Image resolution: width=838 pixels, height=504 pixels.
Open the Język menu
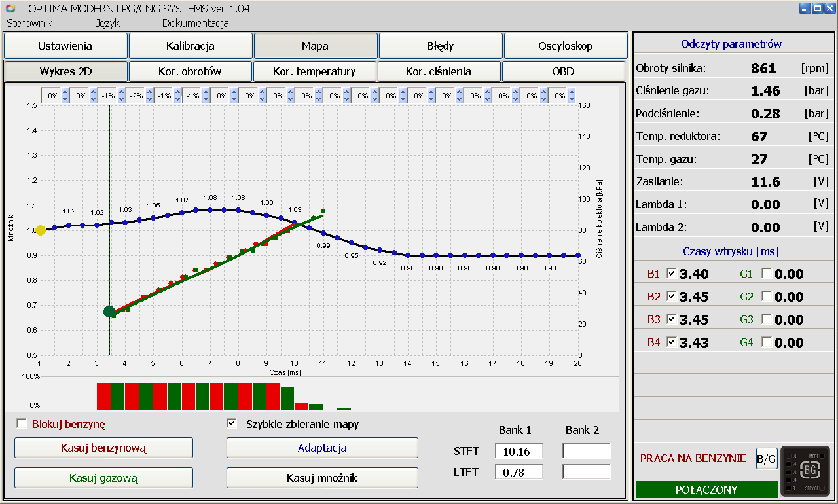107,23
